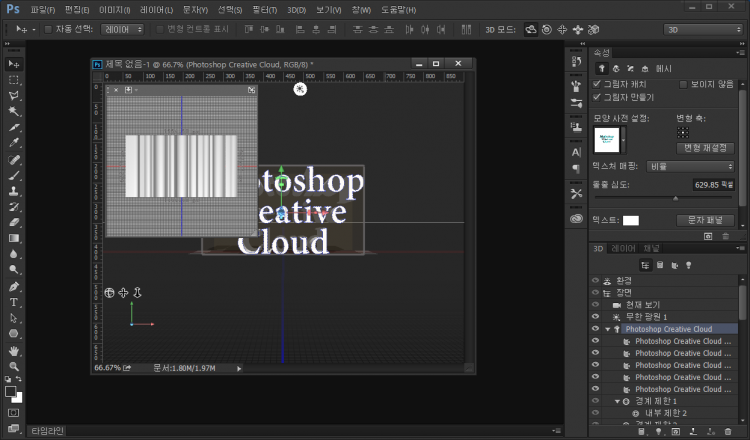Click the white 텍스트 color swatch
Screen dimensions: 750x440
(x=631, y=220)
